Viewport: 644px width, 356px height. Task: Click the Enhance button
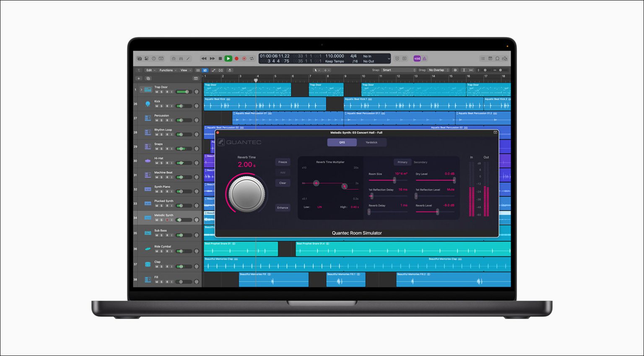[x=283, y=207]
